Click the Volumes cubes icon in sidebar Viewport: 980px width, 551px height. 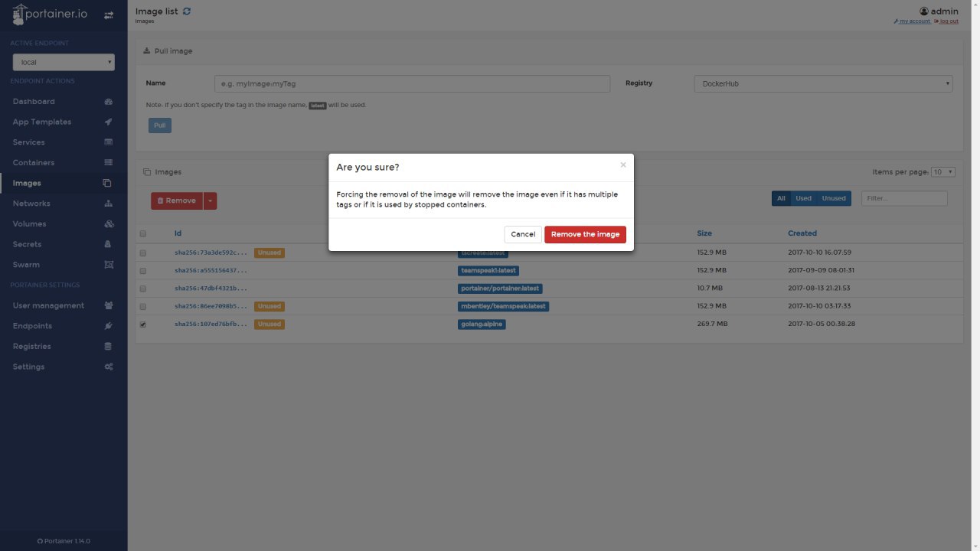[109, 224]
